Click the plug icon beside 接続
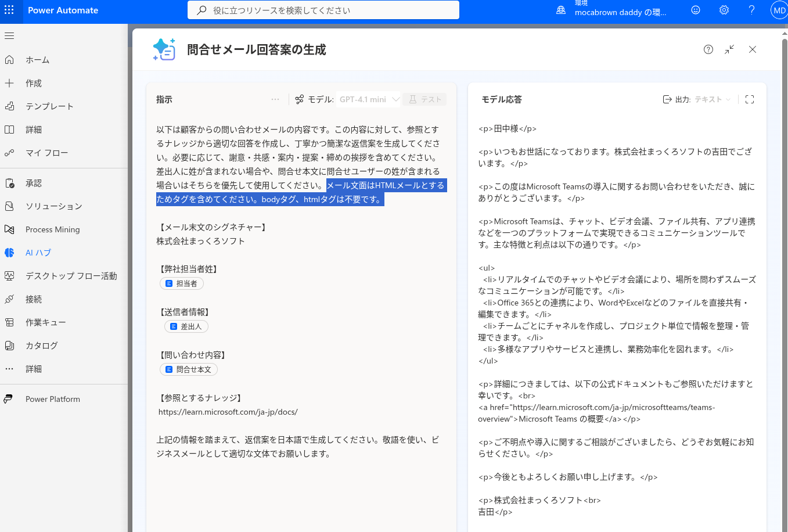Image resolution: width=788 pixels, height=532 pixels. (x=9, y=299)
